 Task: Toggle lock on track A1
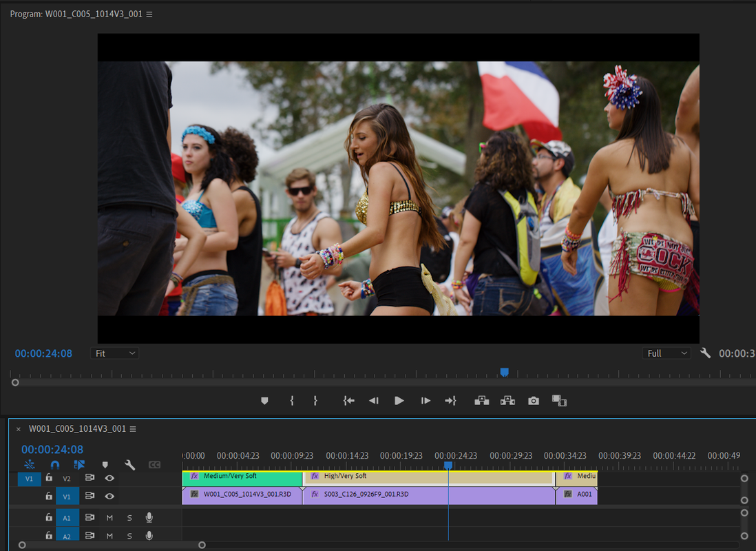coord(49,517)
